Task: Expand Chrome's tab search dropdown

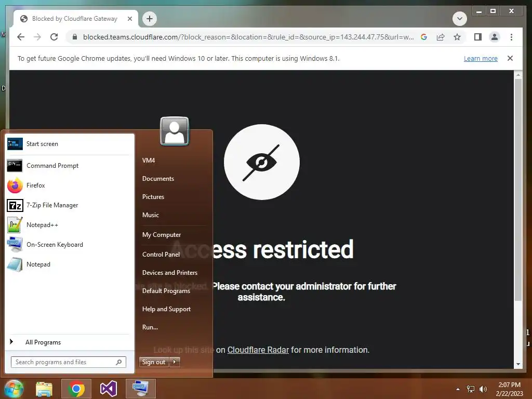Action: tap(459, 19)
